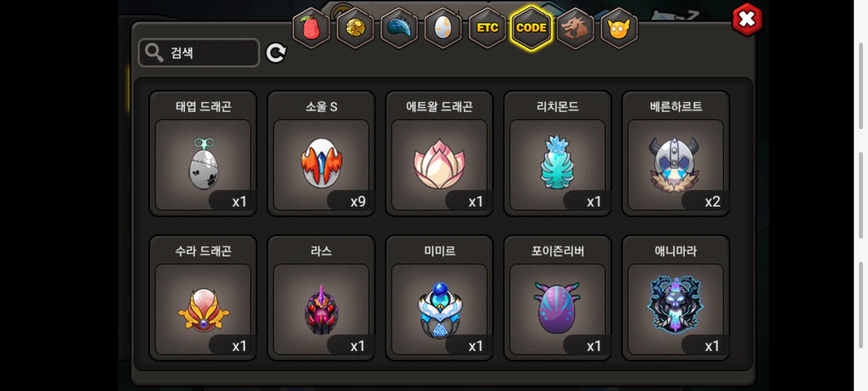Open the red fruit food category

pos(311,28)
